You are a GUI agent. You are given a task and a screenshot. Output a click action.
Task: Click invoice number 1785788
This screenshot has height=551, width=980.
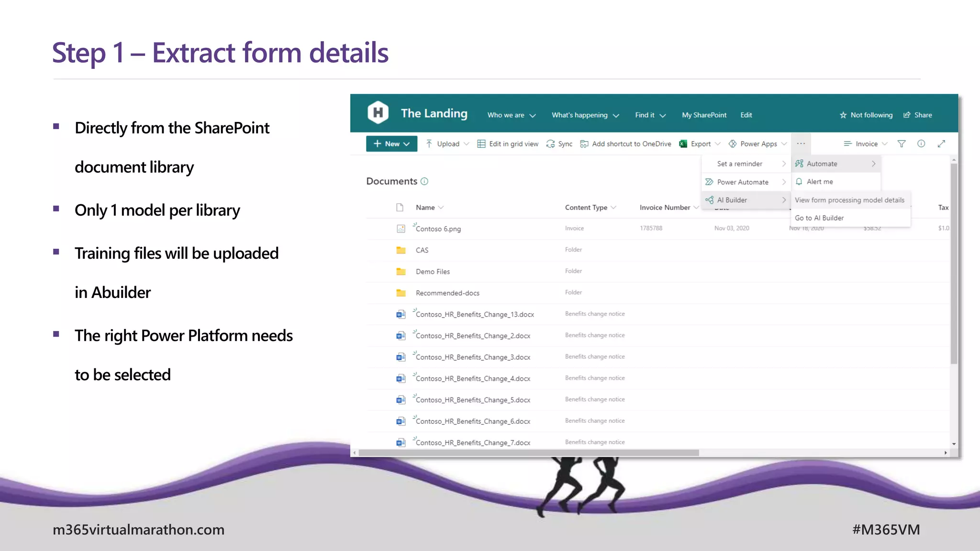coord(651,228)
